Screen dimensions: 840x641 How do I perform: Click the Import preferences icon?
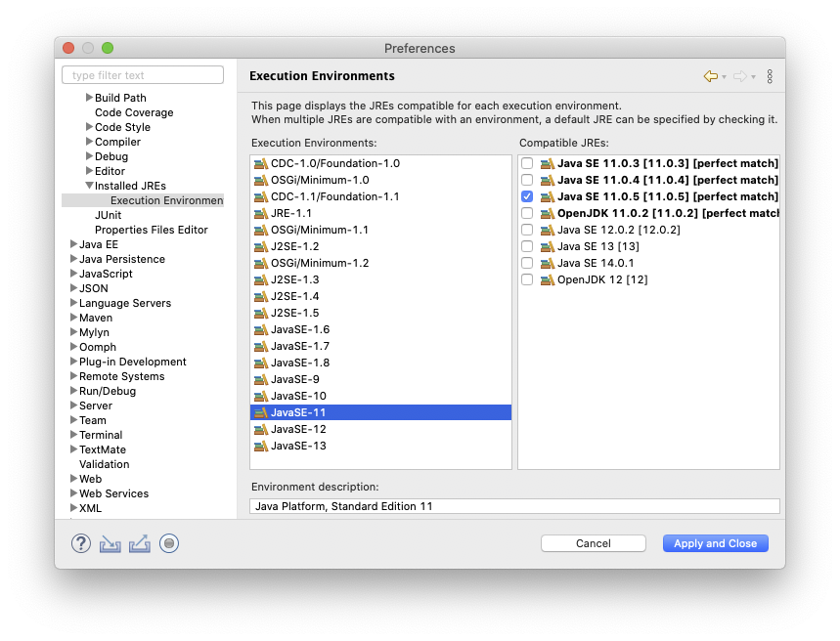[110, 544]
